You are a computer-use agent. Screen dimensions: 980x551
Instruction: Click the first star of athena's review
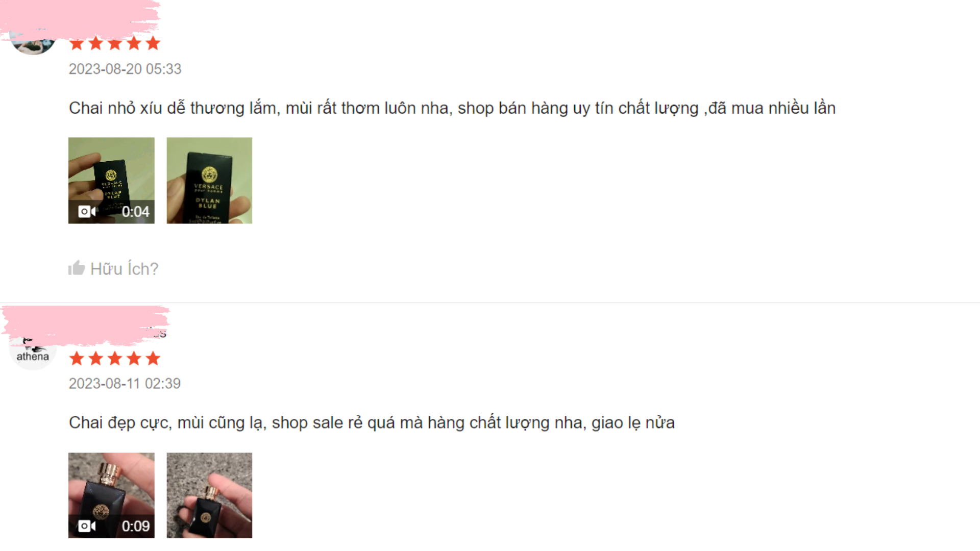pyautogui.click(x=77, y=359)
